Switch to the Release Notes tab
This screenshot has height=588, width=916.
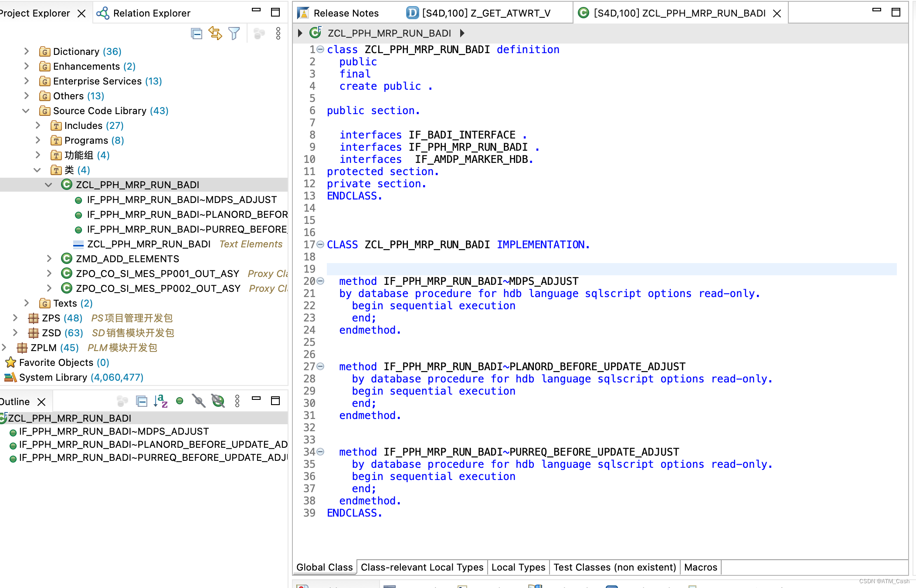pos(346,13)
